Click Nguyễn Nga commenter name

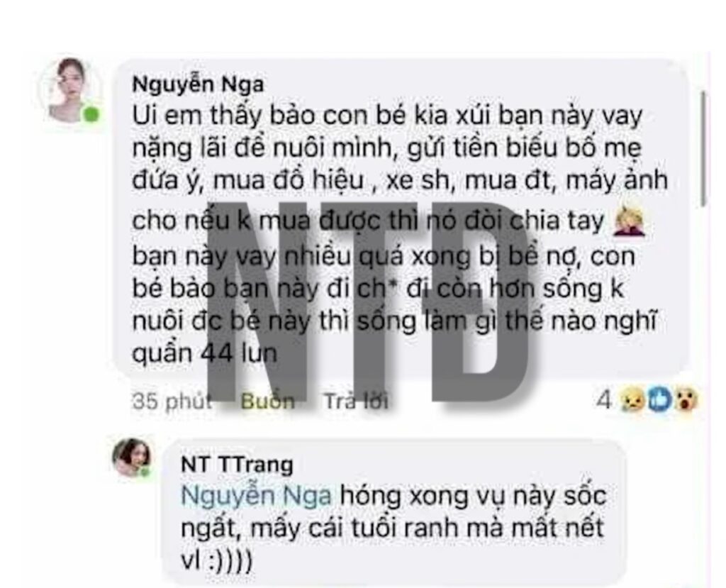pos(199,84)
